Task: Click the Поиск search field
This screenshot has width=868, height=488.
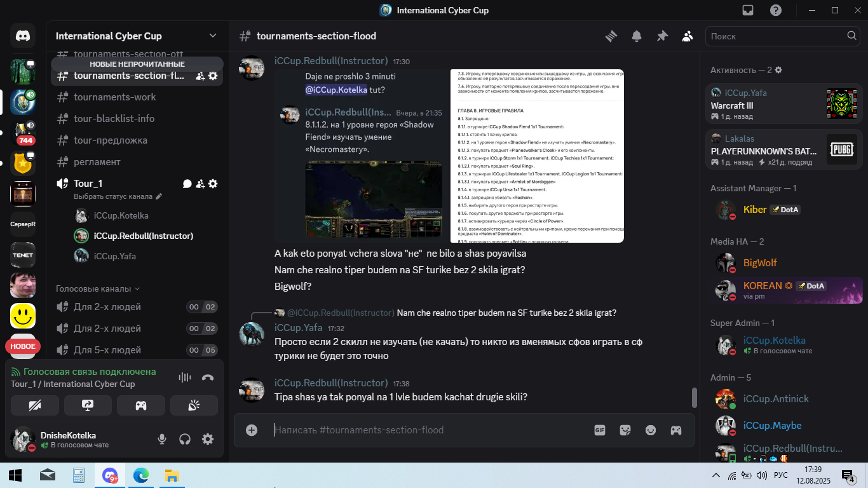Action: 775,36
